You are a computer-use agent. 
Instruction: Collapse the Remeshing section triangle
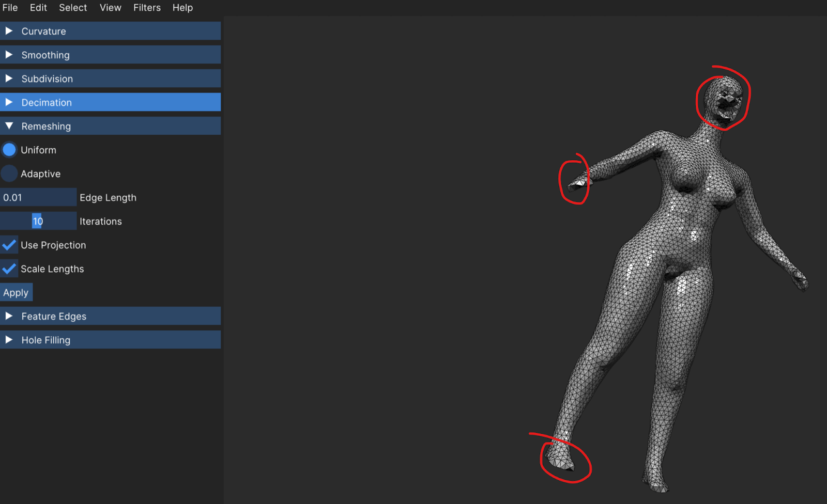[9, 126]
